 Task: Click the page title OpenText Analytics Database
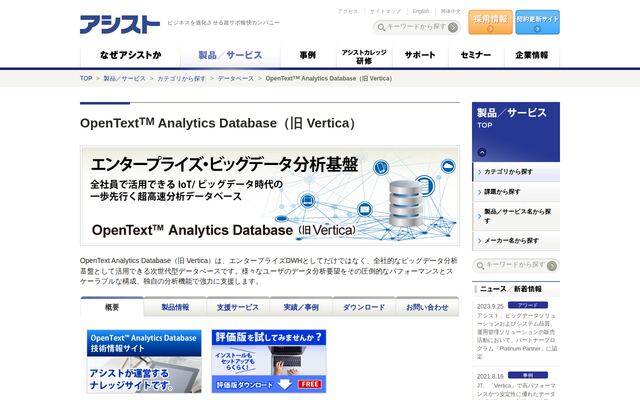218,123
